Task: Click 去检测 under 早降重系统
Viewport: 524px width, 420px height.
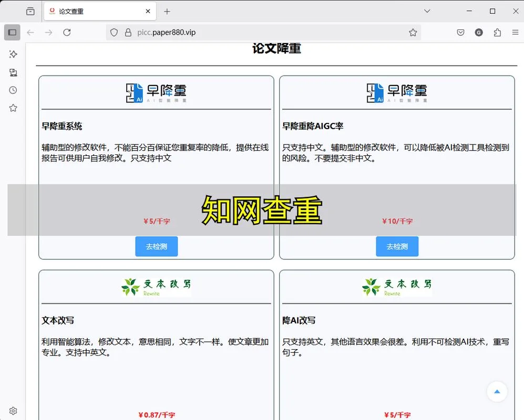Action: tap(157, 246)
